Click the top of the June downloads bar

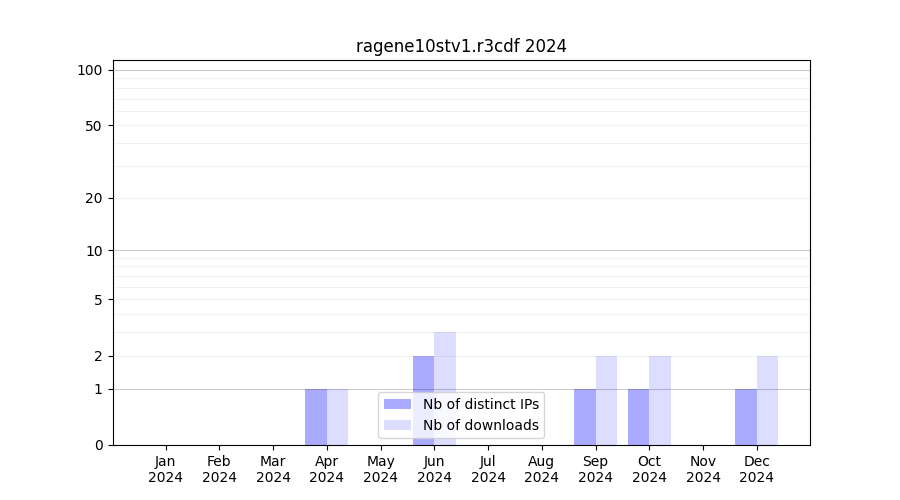[445, 334]
